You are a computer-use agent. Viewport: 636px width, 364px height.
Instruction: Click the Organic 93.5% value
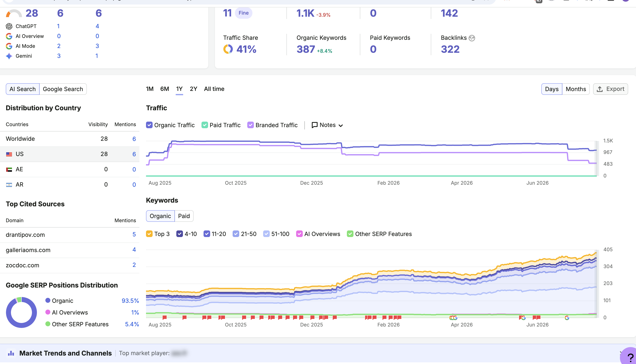130,301
